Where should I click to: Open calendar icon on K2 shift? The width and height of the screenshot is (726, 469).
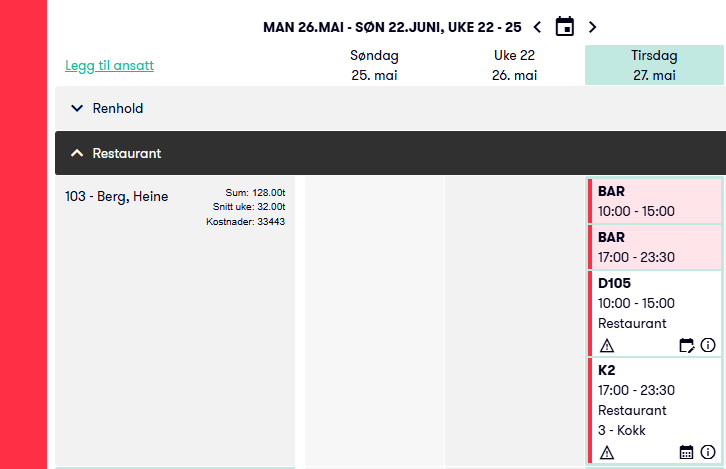[687, 452]
